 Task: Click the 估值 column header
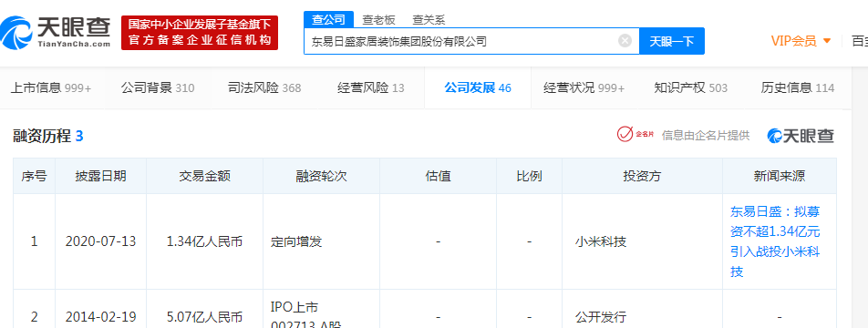439,176
